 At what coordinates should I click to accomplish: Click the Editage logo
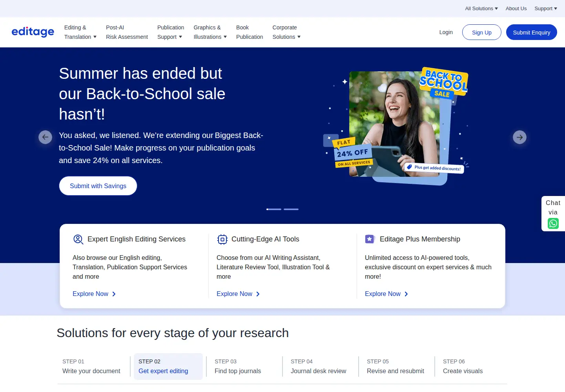click(x=33, y=32)
